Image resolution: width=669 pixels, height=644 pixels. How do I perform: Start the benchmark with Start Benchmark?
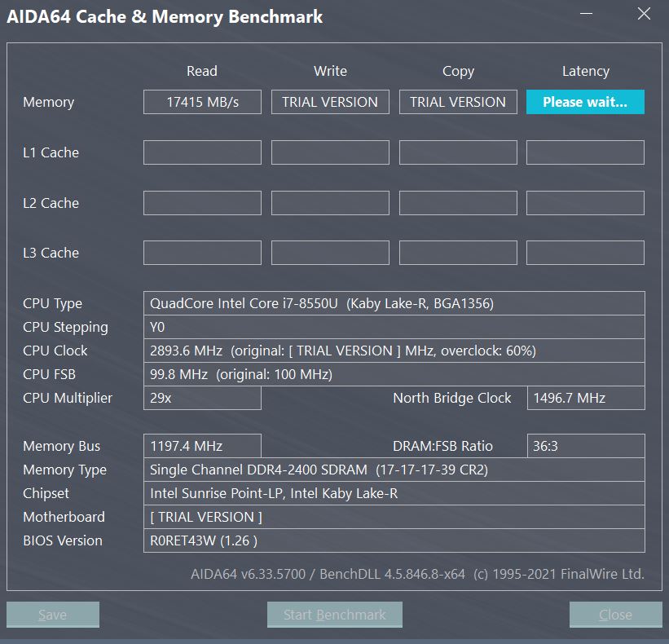tap(334, 615)
